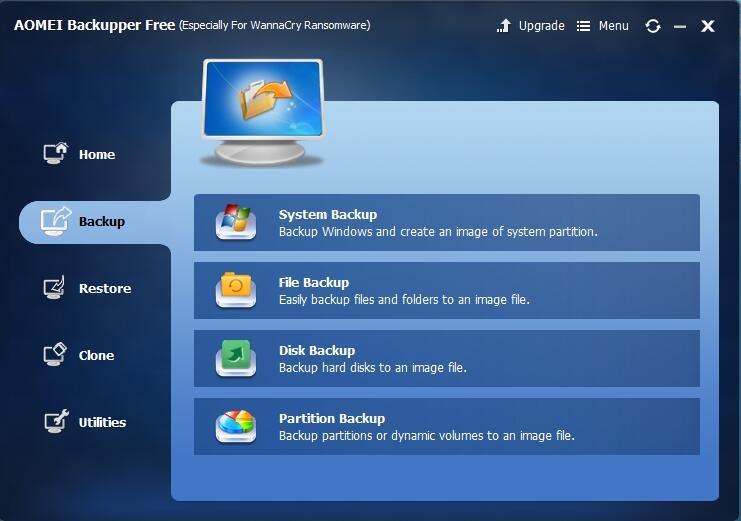Click the pie chart Partition Backup icon
The image size is (741, 521).
point(236,426)
